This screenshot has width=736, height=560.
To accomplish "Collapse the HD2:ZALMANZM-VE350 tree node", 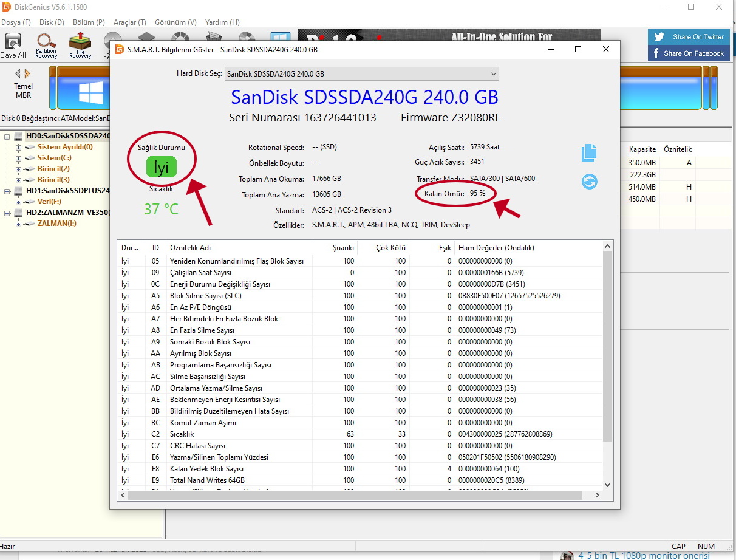I will click(x=7, y=213).
